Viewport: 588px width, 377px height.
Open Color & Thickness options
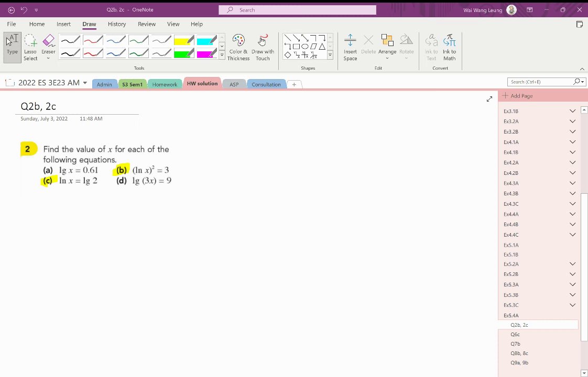click(238, 48)
